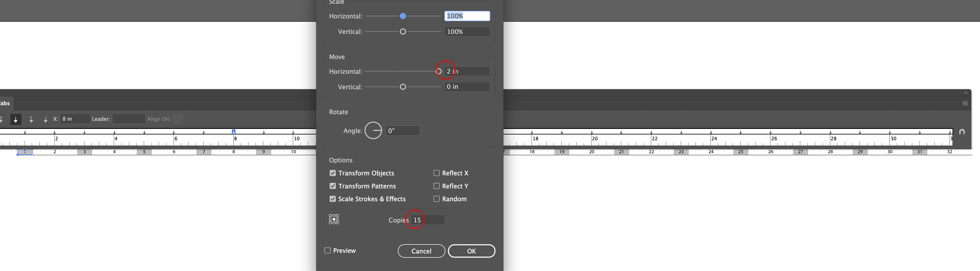Select the tab stop marker at 4 on ruler
The height and width of the screenshot is (271, 980).
114,132
